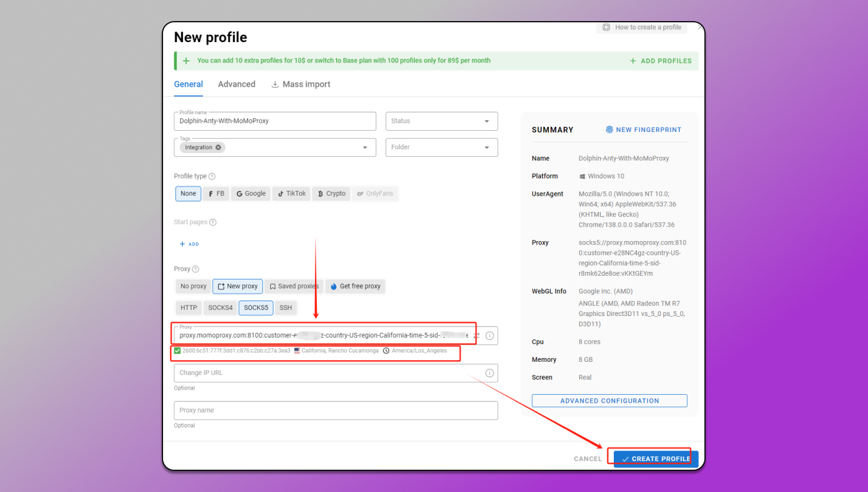Choose the Saved proxies option
This screenshot has height=492, width=868.
pos(294,286)
